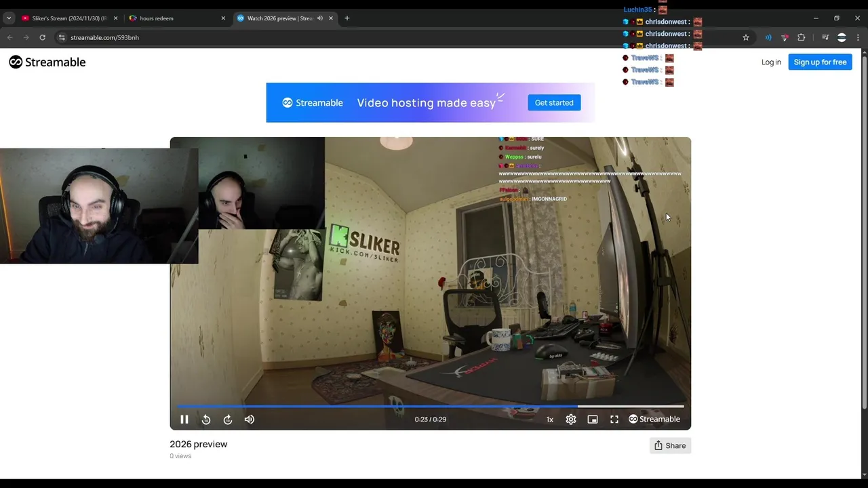Open the Chrome three-dot menu
This screenshot has width=868, height=488.
858,37
